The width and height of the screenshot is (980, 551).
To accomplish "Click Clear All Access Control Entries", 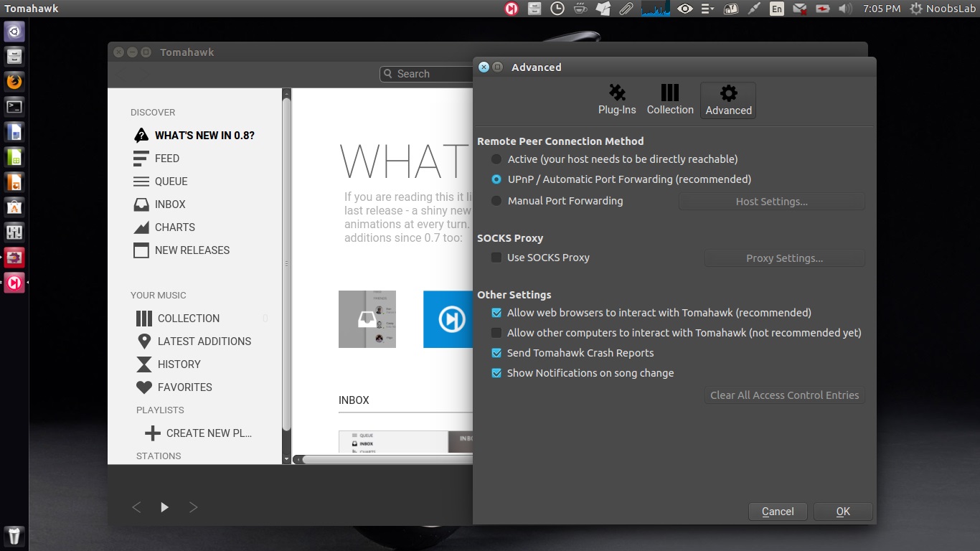I will tap(785, 395).
